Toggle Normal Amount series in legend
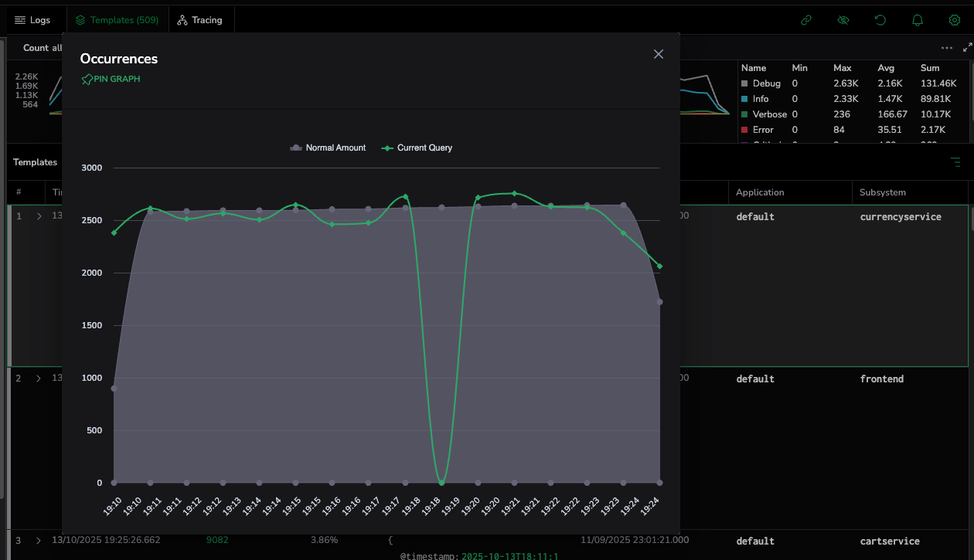The width and height of the screenshot is (974, 560). tap(328, 148)
